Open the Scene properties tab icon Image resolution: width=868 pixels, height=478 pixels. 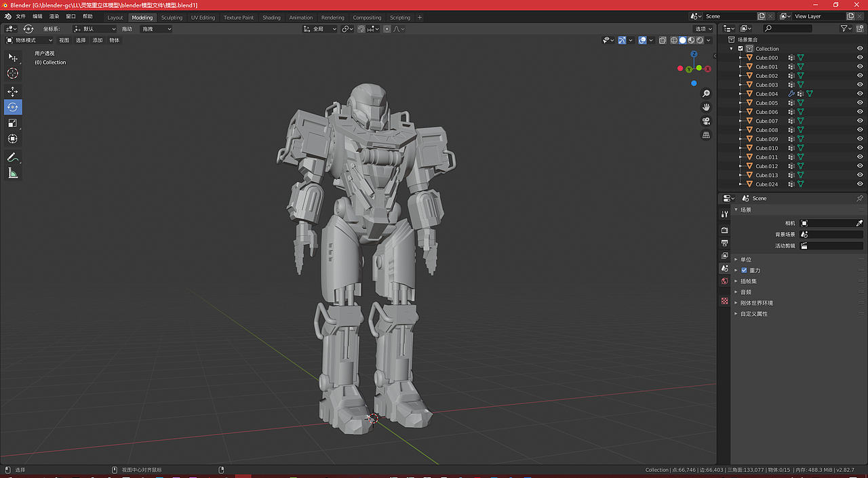[x=724, y=268]
